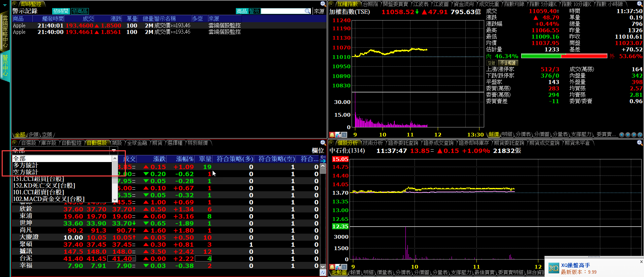Click the left arrow icon beside index tabs
The image size is (644, 277).
[x=622, y=135]
